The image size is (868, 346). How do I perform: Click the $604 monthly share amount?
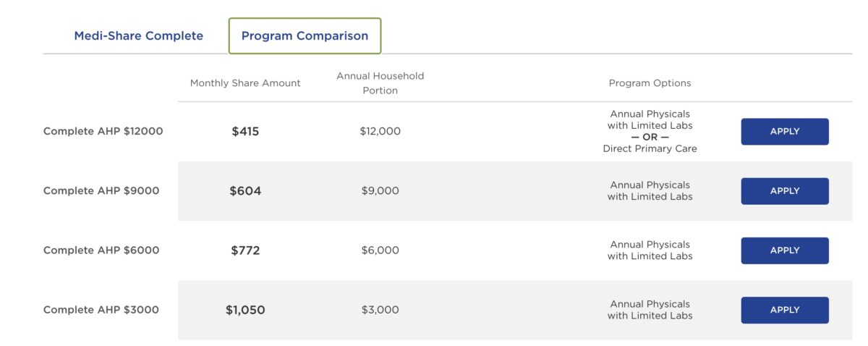point(245,191)
